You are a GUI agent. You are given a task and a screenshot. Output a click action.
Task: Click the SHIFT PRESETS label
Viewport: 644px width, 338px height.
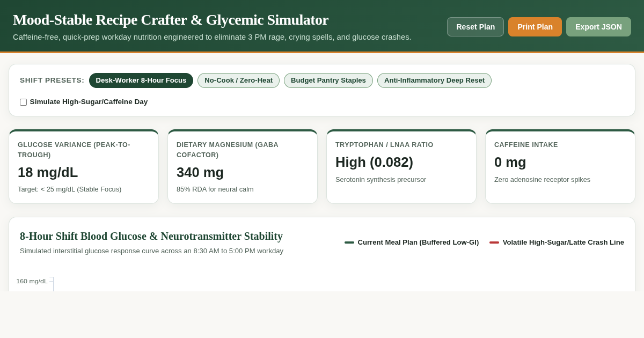[x=52, y=80]
